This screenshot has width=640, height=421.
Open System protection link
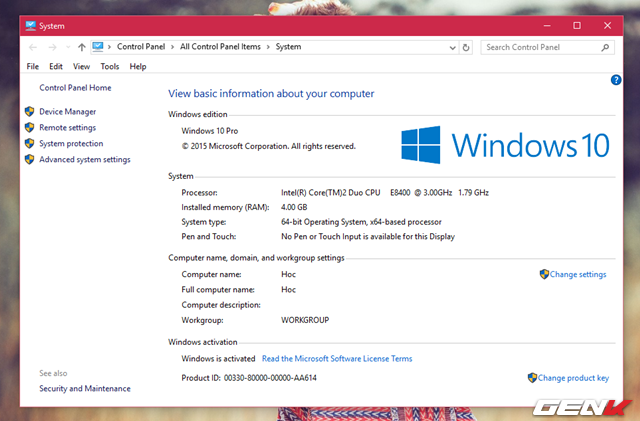tap(71, 143)
